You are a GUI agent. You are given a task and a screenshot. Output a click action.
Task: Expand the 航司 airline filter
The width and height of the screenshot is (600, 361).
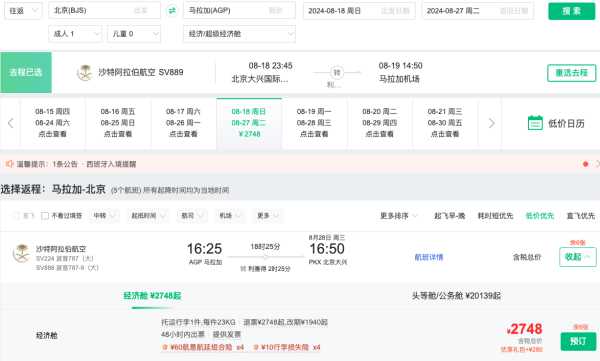[192, 216]
